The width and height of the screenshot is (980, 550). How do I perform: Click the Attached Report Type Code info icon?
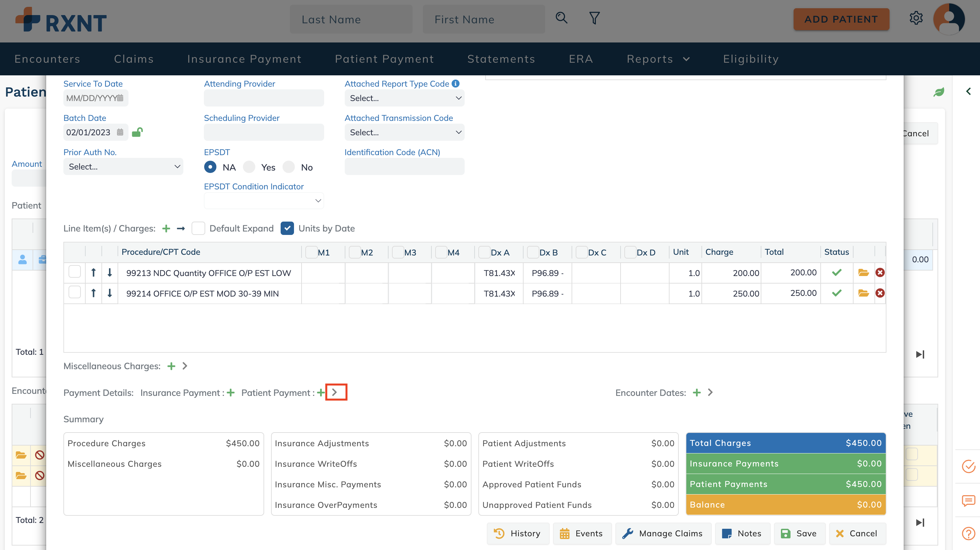455,84
